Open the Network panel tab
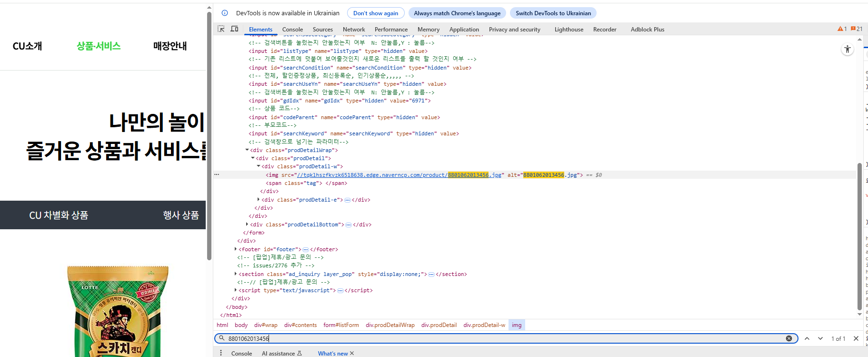The width and height of the screenshot is (868, 357). (354, 30)
